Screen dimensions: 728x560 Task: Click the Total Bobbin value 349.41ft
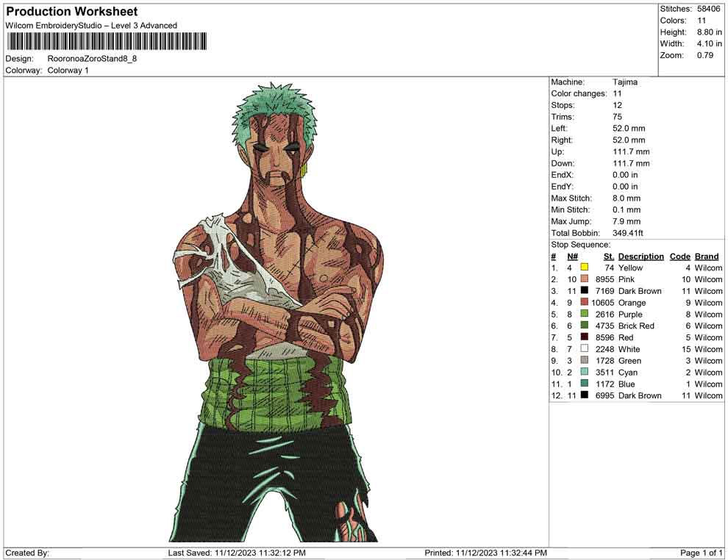(x=627, y=232)
